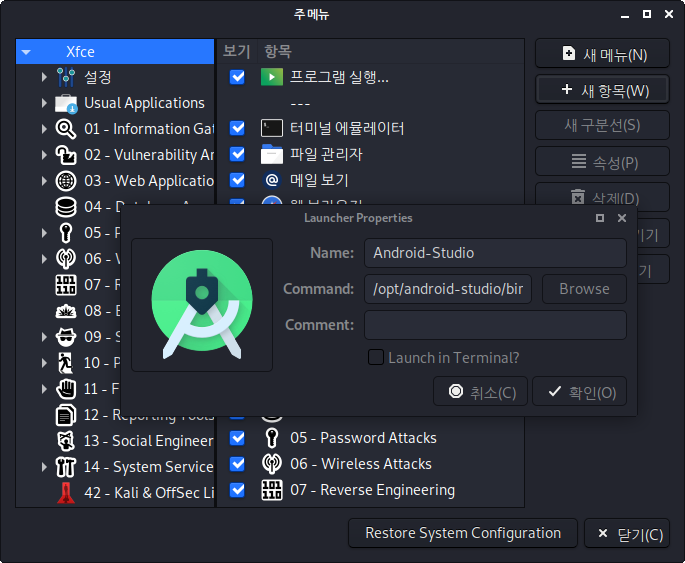Screen dimensions: 685x563
Task: Click the 새 메뉴(N) button
Action: click(x=602, y=54)
